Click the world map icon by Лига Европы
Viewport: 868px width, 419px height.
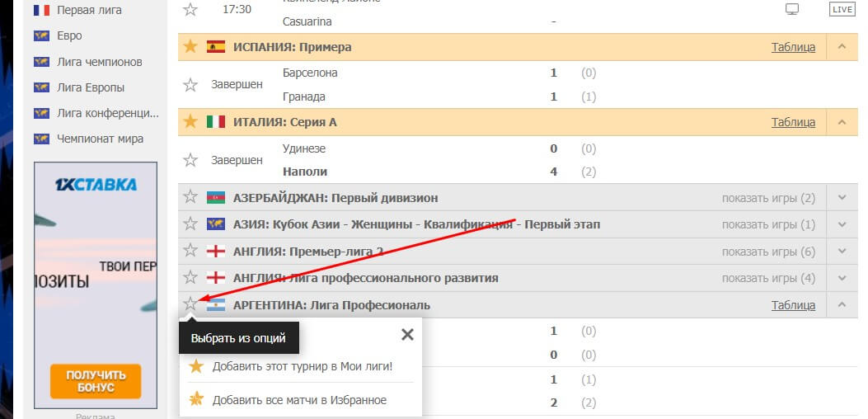point(41,87)
